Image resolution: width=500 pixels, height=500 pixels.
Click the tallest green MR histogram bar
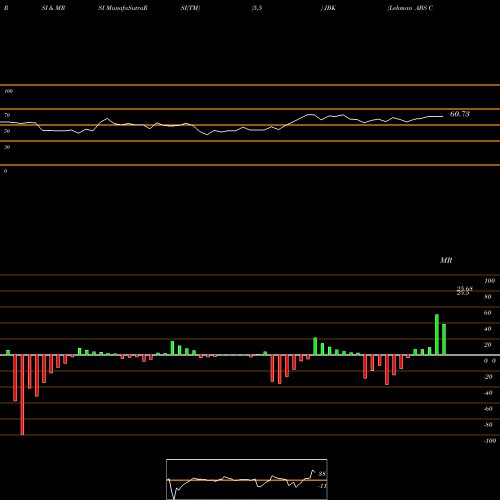click(437, 334)
